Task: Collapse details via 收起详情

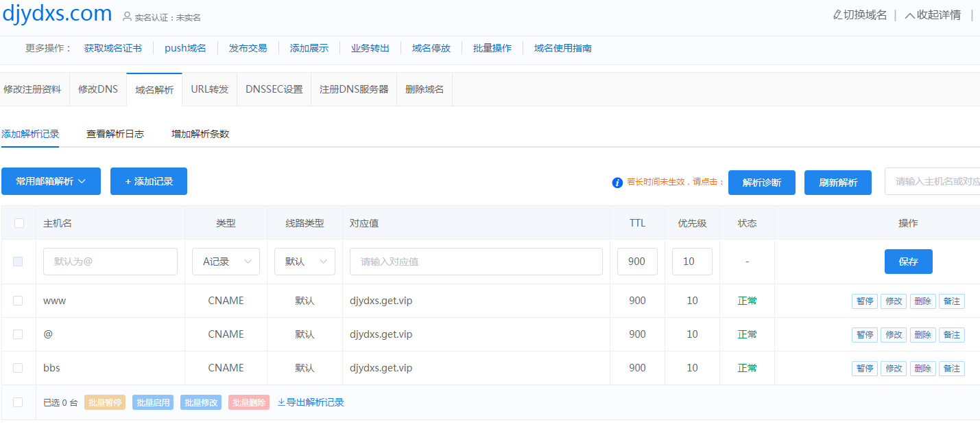Action: click(x=931, y=14)
